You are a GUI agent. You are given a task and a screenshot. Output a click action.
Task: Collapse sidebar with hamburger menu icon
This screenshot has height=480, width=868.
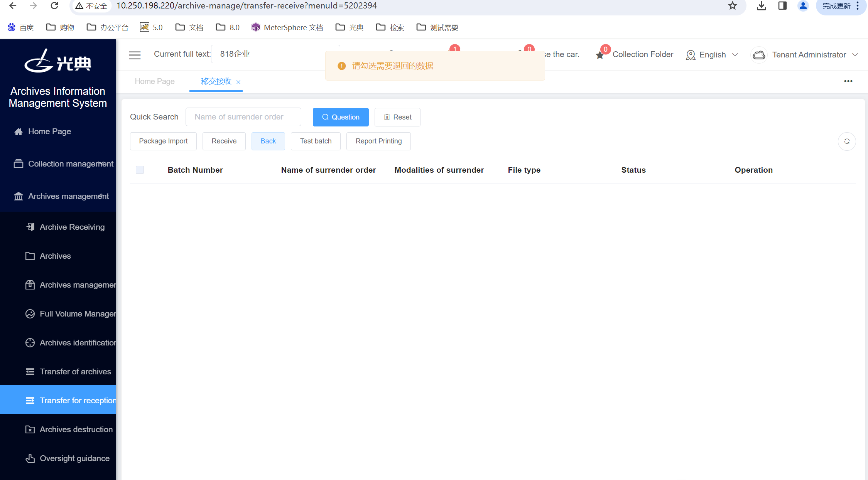coord(135,55)
